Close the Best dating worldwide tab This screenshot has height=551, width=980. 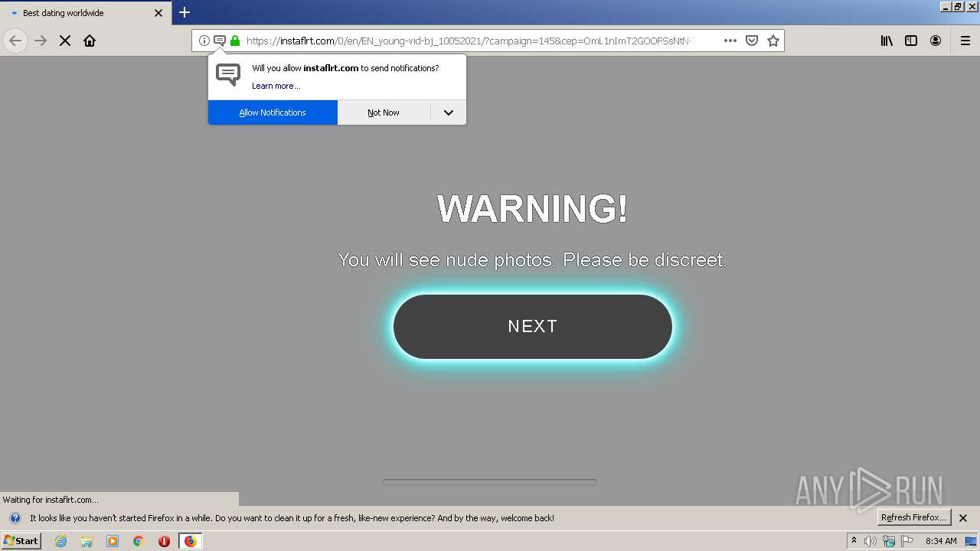(158, 13)
